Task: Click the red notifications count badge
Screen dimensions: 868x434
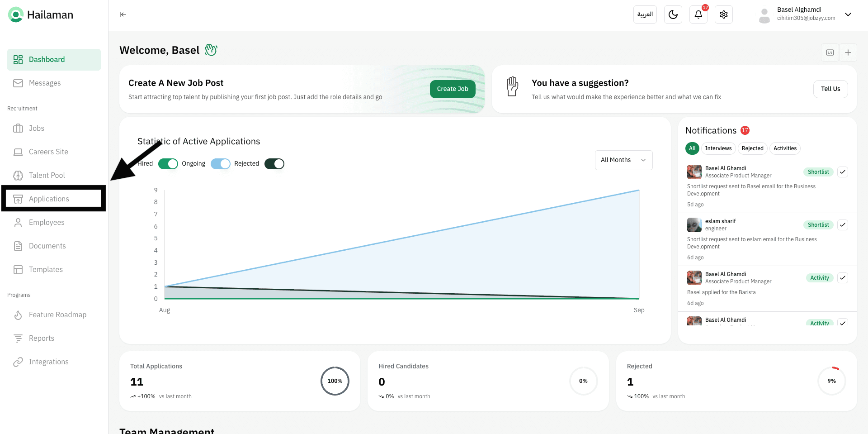Action: click(x=745, y=130)
